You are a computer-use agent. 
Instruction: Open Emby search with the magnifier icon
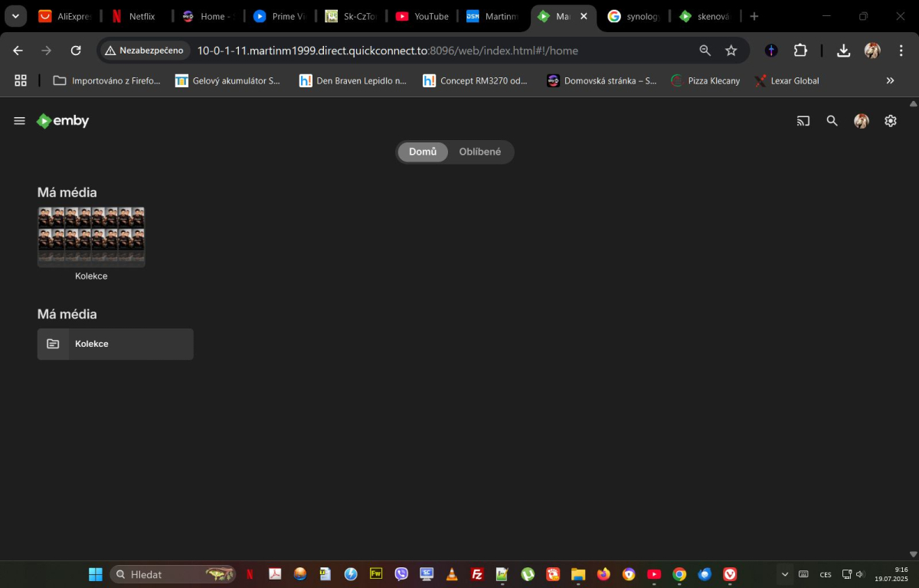832,120
